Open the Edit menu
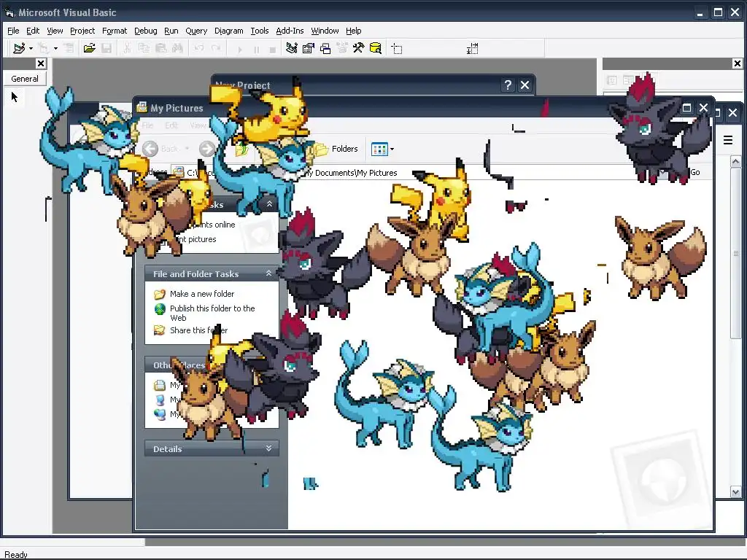This screenshot has width=747, height=560. [33, 31]
